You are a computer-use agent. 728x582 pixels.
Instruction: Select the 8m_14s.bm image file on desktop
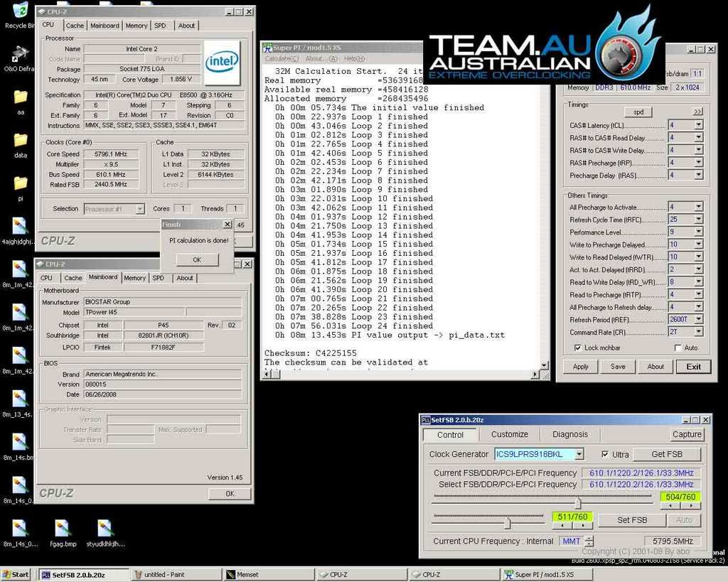click(x=19, y=442)
